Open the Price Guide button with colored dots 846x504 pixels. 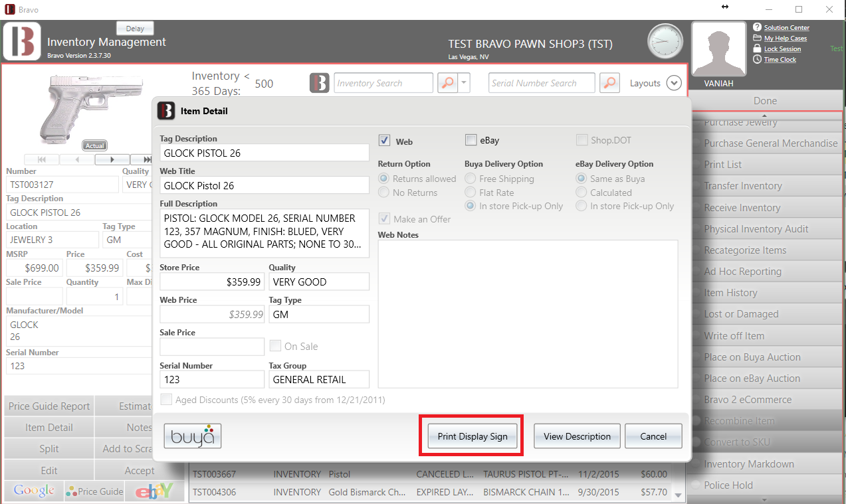(x=94, y=491)
